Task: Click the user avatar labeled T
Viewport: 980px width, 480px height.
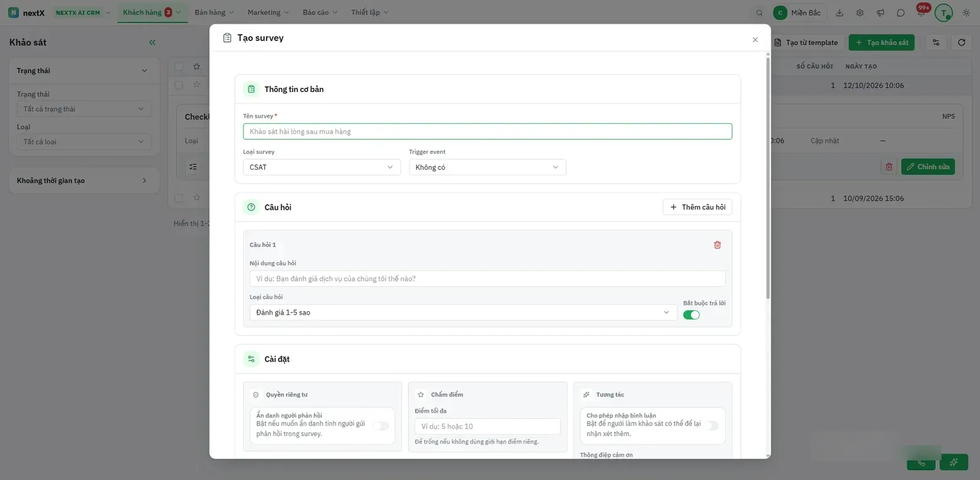Action: [x=944, y=13]
